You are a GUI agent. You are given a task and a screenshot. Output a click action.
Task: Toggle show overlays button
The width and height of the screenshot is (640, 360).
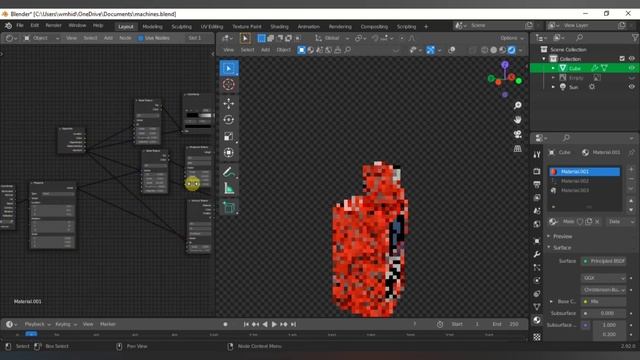451,50
